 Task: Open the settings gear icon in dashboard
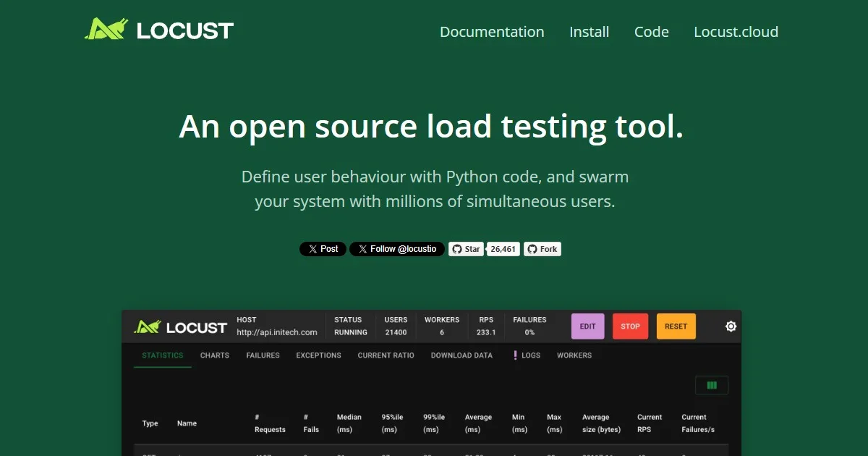pyautogui.click(x=731, y=326)
